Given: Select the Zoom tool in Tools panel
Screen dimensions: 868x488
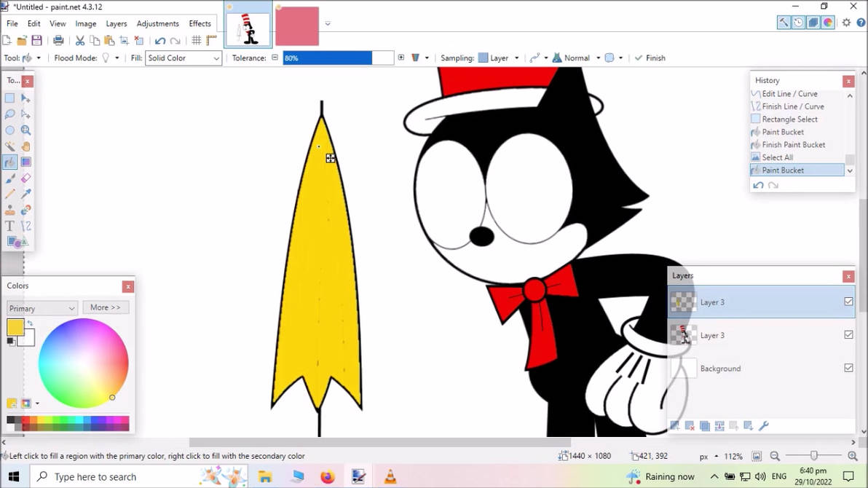Looking at the screenshot, I should 25,130.
